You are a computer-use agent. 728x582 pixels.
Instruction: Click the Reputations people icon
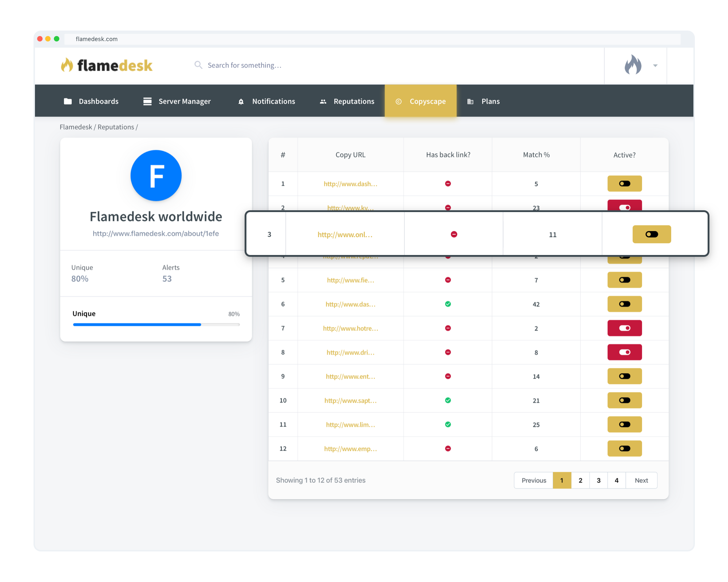(x=323, y=101)
